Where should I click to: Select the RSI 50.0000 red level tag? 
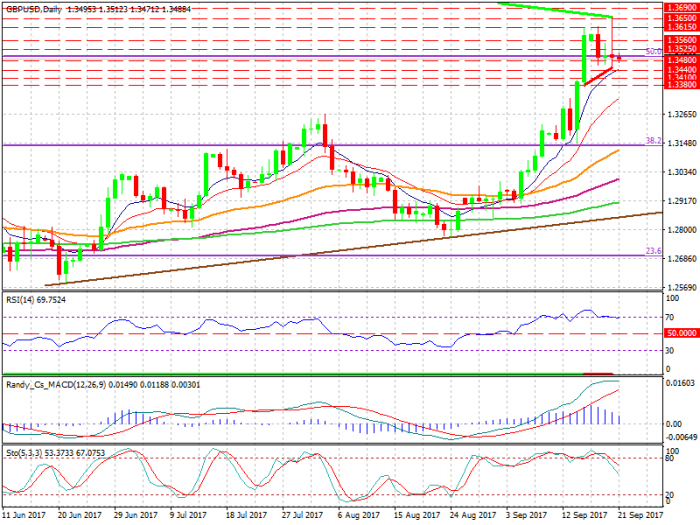pos(680,332)
